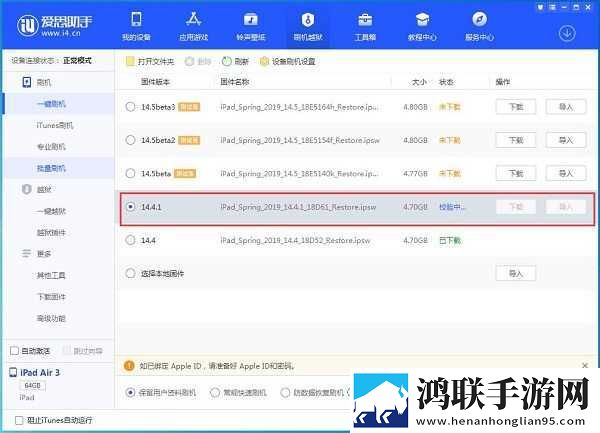Select the 选择本地固件 local firmware radio button
600x433 pixels.
pos(130,273)
